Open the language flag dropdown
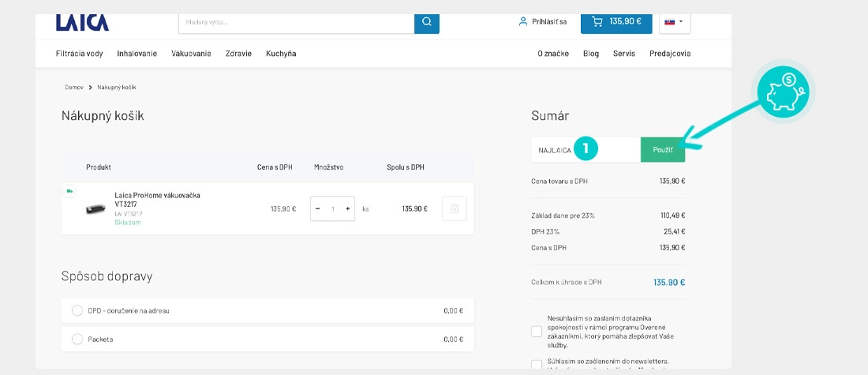This screenshot has height=375, width=868. tap(674, 22)
